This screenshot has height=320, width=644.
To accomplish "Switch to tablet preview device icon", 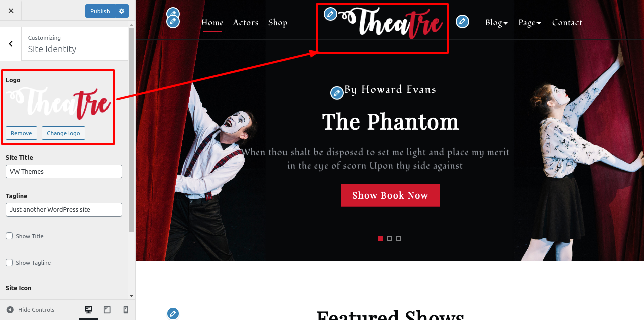I will click(107, 310).
